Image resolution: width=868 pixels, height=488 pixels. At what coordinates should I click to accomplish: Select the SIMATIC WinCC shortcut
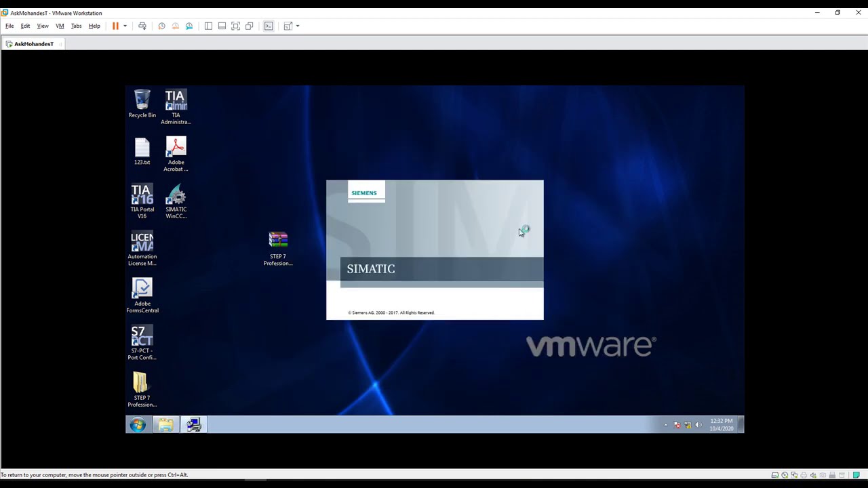coord(176,201)
